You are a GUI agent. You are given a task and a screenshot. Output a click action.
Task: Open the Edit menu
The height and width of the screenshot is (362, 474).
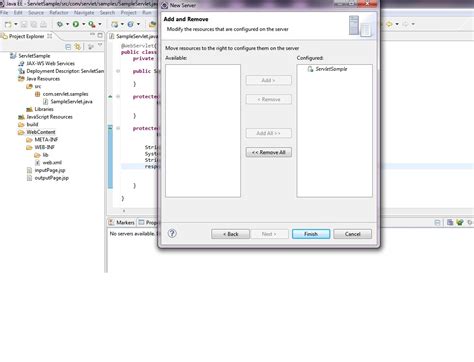click(x=18, y=13)
